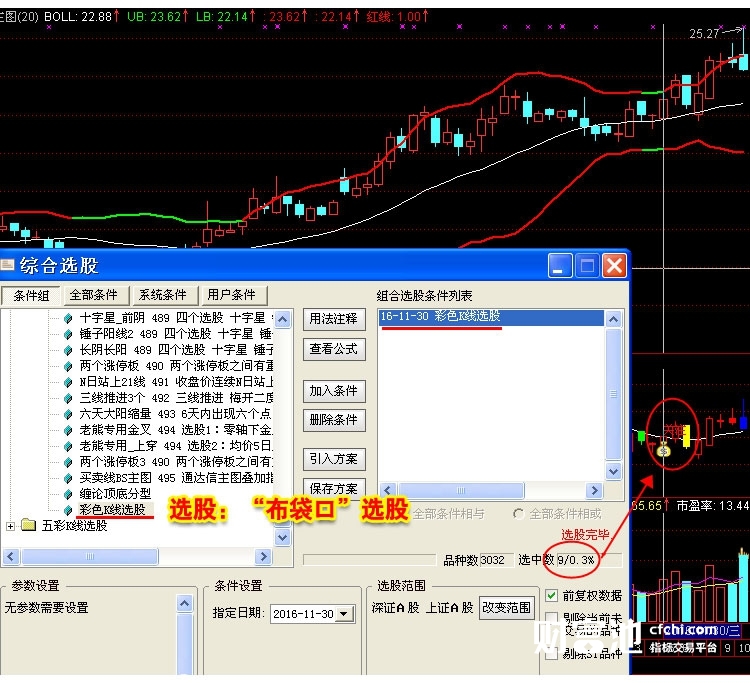
Task: Expand the 五彩K线选股 folder node
Action: point(10,526)
